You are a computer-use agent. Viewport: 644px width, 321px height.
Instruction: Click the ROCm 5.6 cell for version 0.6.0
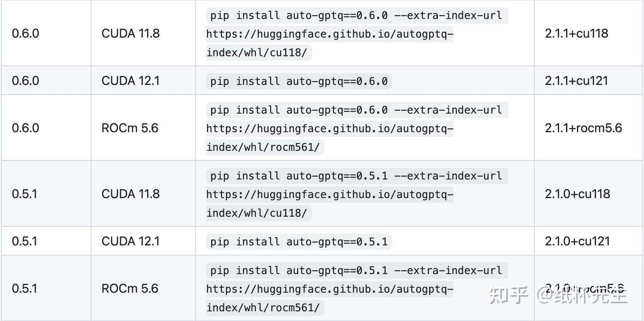coord(130,128)
